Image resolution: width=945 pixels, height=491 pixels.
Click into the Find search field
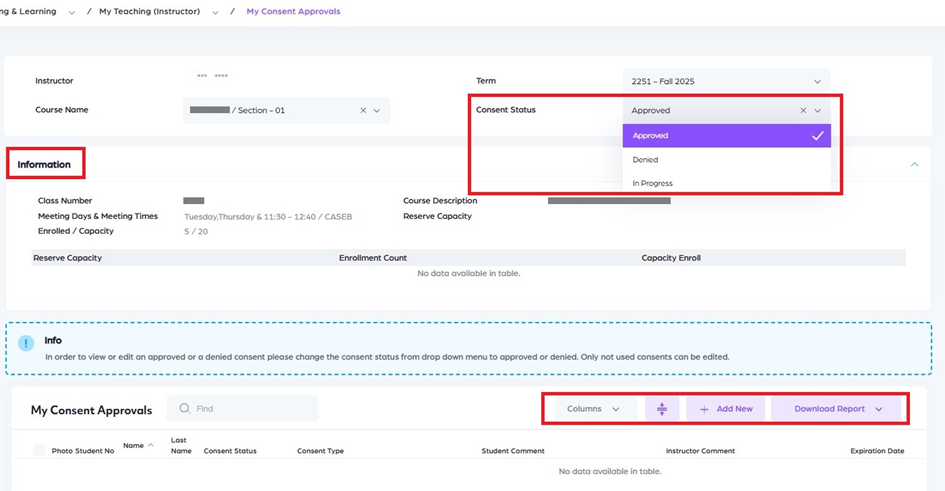250,409
